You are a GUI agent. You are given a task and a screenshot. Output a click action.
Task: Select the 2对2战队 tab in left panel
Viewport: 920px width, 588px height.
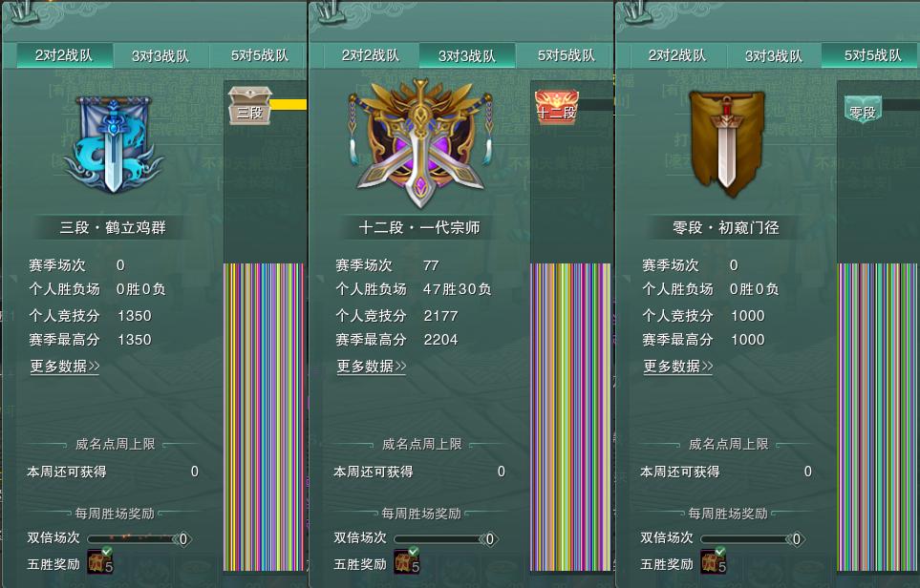(x=64, y=55)
